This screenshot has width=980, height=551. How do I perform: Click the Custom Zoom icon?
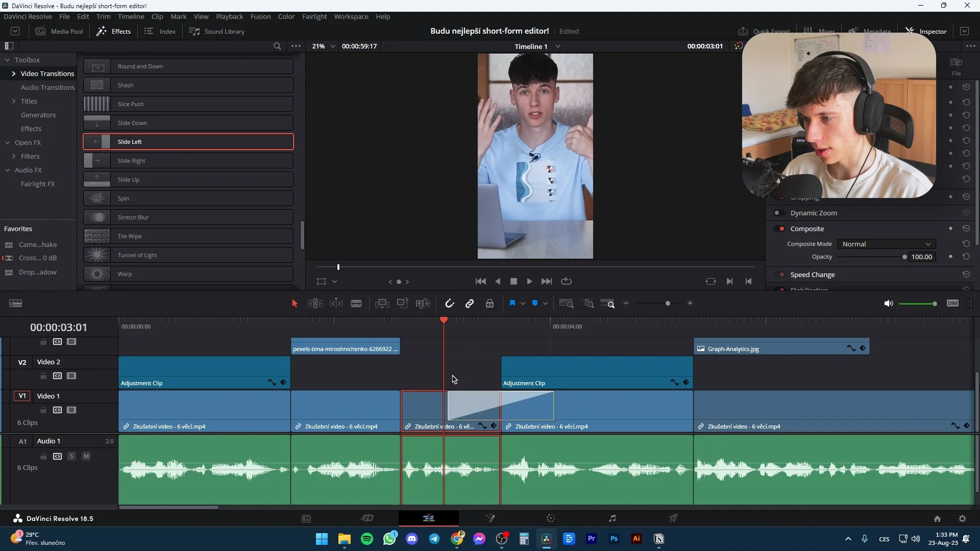[x=607, y=304]
